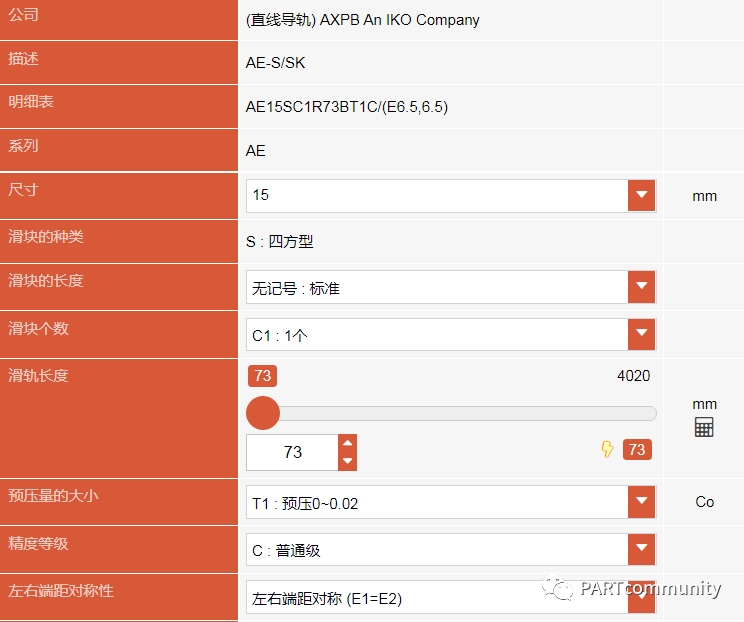Screen dimensions: 744x622
Task: Decrease rail length with down stepper arrow
Action: point(347,461)
